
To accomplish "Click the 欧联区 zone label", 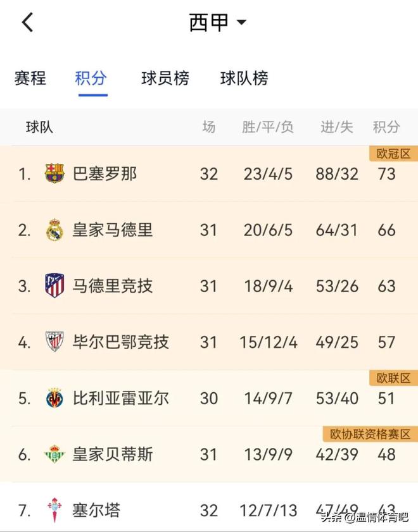I will 393,378.
